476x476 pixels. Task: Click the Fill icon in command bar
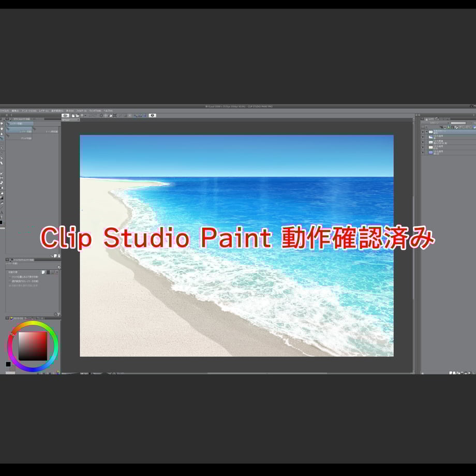point(111,116)
